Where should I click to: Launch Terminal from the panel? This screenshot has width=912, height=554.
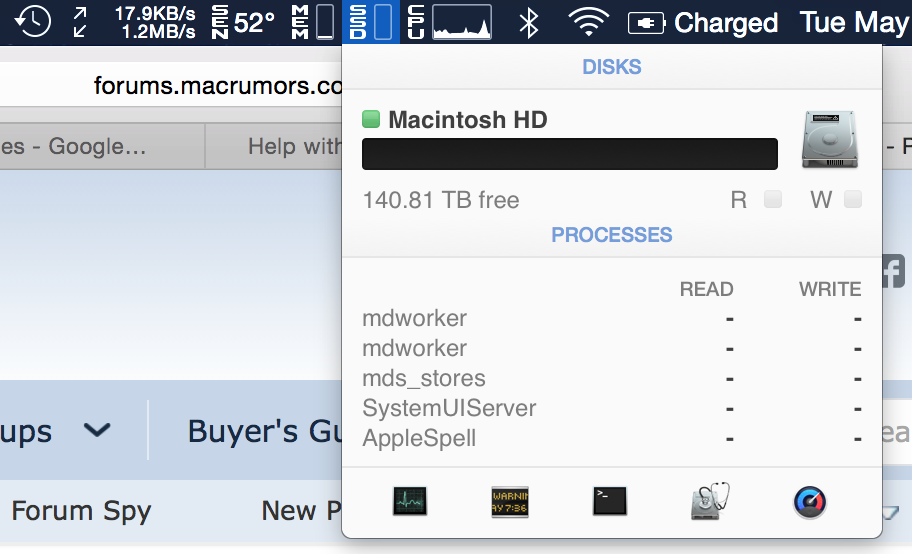coord(610,501)
